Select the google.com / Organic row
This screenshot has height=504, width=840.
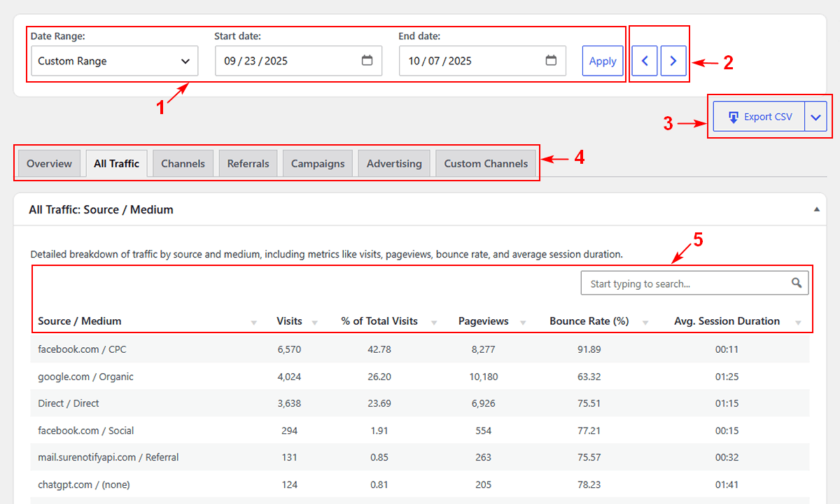(x=420, y=377)
